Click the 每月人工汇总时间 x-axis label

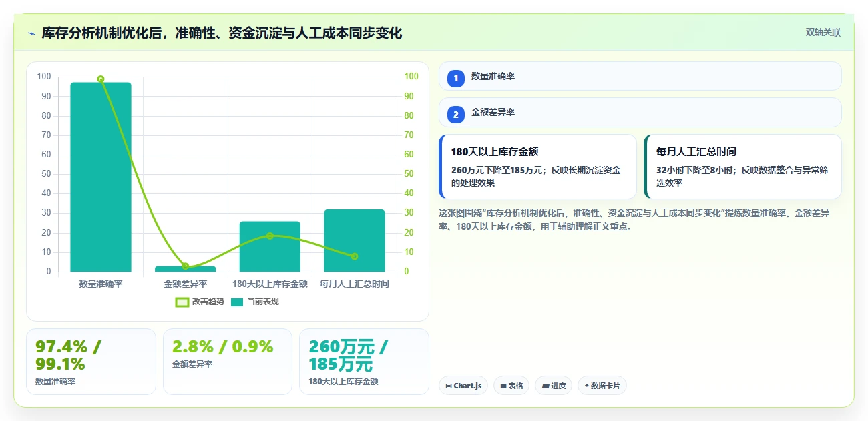[x=355, y=284]
